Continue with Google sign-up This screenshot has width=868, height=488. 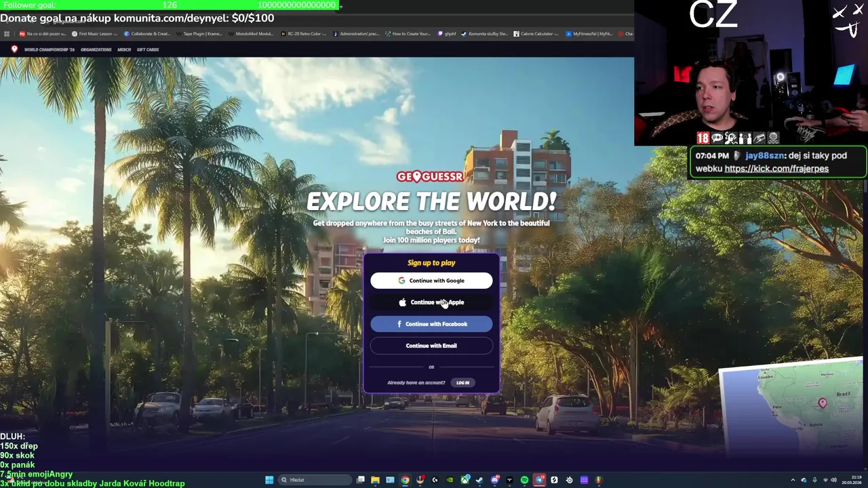pyautogui.click(x=431, y=281)
